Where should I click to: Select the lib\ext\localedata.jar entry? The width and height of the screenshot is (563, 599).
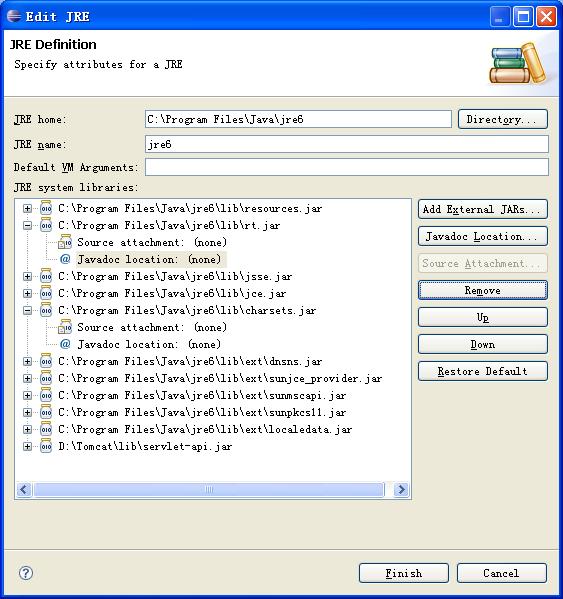click(x=205, y=429)
